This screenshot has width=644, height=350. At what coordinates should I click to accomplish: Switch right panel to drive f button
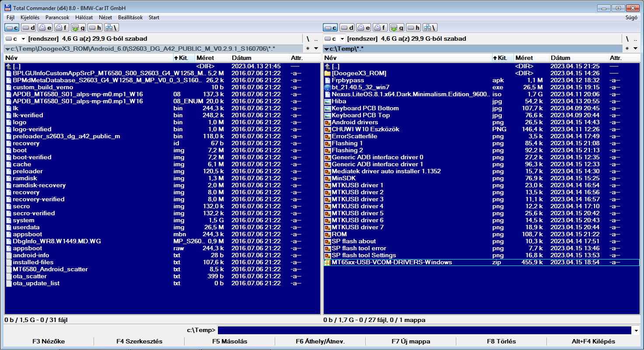click(x=380, y=28)
